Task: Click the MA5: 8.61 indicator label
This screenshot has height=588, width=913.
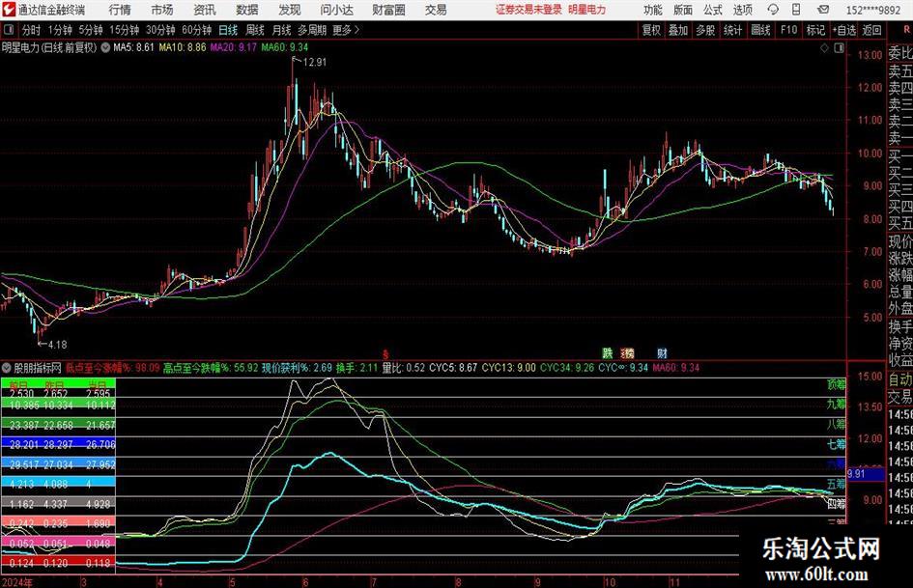Action: (134, 47)
